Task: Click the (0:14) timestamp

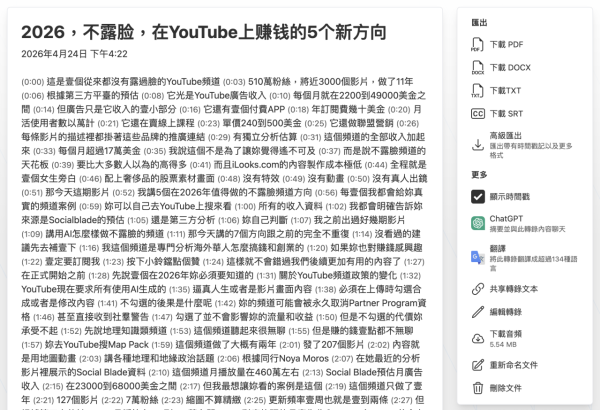Action: 44,109
